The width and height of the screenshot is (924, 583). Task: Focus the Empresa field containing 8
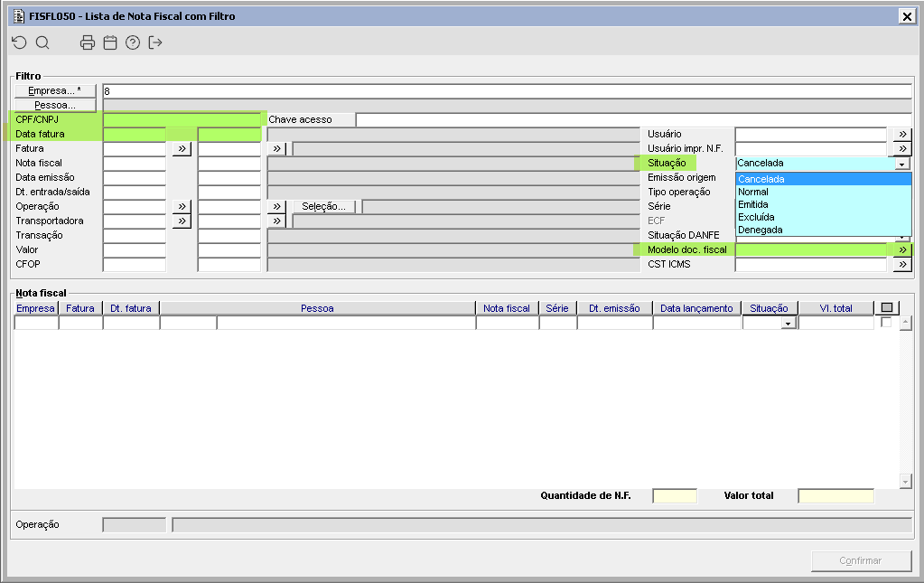click(508, 90)
